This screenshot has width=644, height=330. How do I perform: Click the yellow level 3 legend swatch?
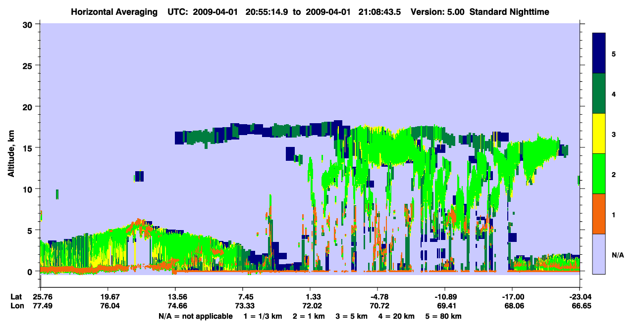coord(599,134)
